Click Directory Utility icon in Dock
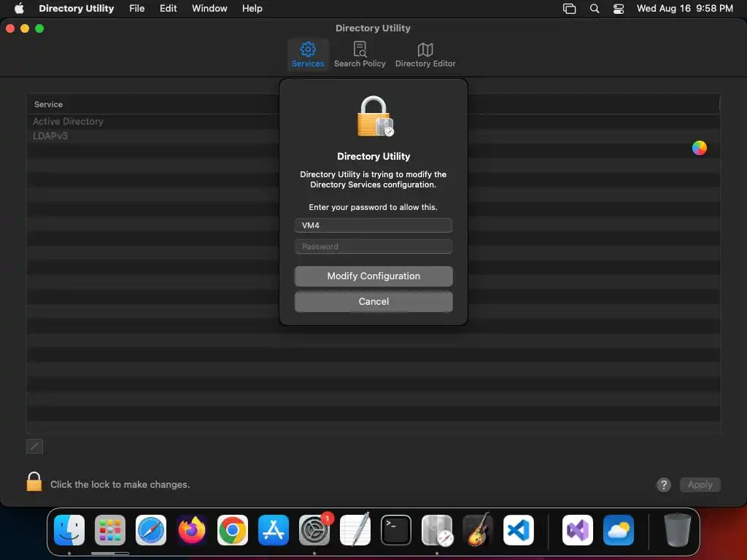Viewport: 747px width, 560px height. coord(437,530)
